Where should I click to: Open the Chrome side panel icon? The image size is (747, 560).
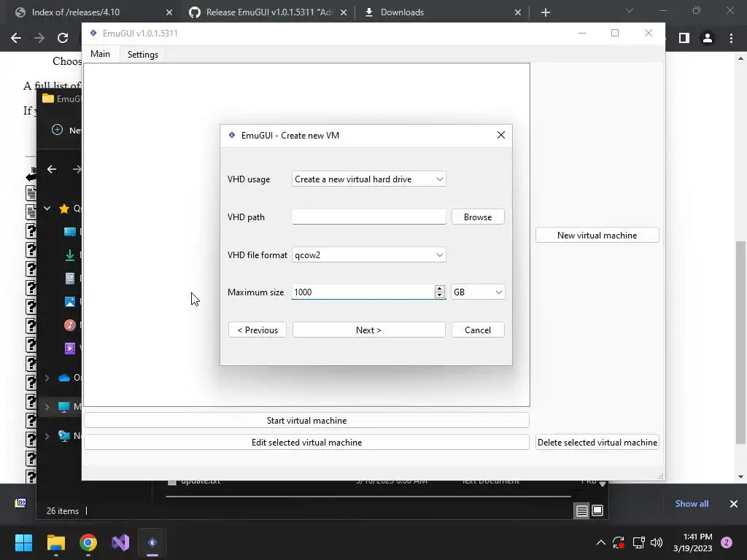[684, 38]
